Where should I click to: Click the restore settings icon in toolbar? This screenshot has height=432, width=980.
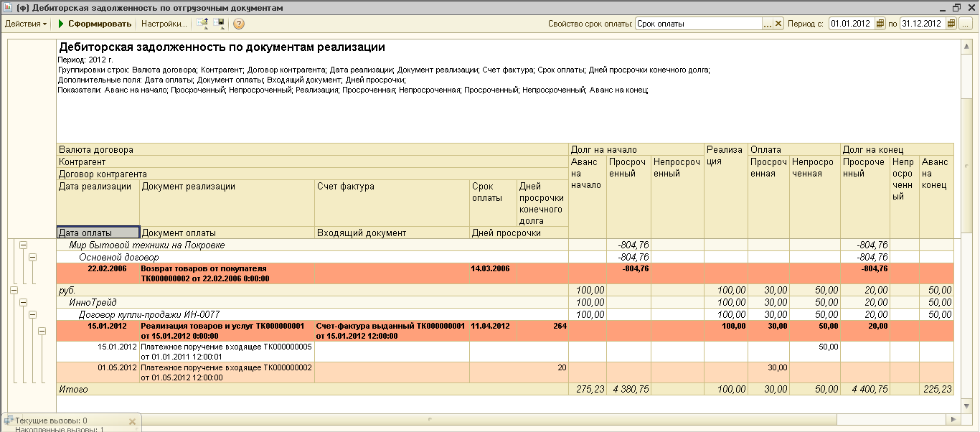pos(203,24)
